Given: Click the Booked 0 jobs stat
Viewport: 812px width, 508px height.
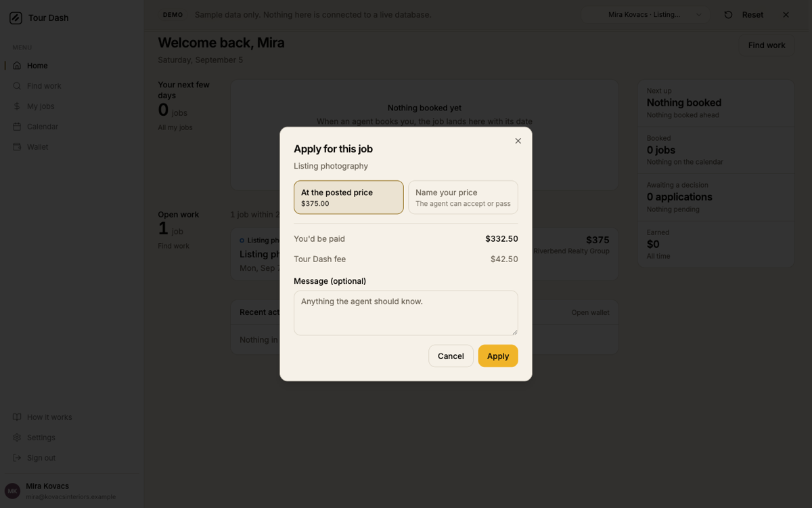Looking at the screenshot, I should click(x=716, y=150).
